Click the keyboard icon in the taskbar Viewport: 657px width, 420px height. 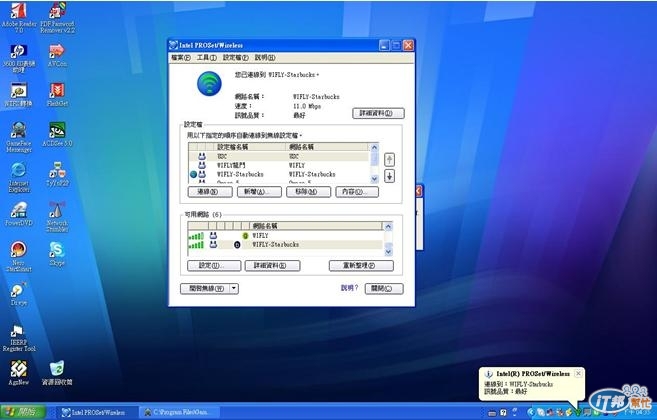pyautogui.click(x=493, y=413)
